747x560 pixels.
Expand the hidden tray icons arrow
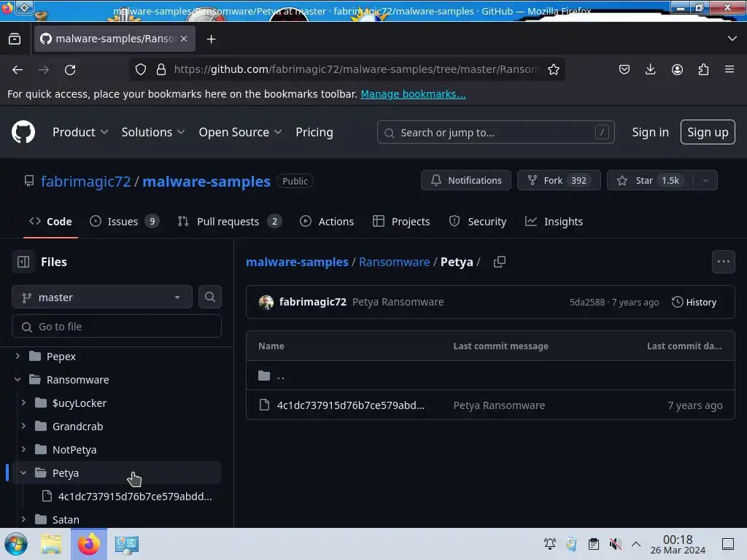[x=636, y=544]
